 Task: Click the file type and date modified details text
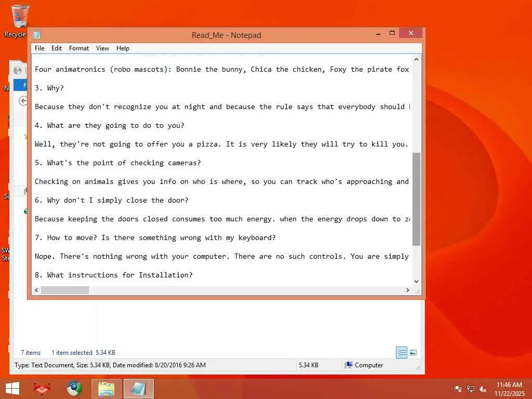pyautogui.click(x=110, y=365)
